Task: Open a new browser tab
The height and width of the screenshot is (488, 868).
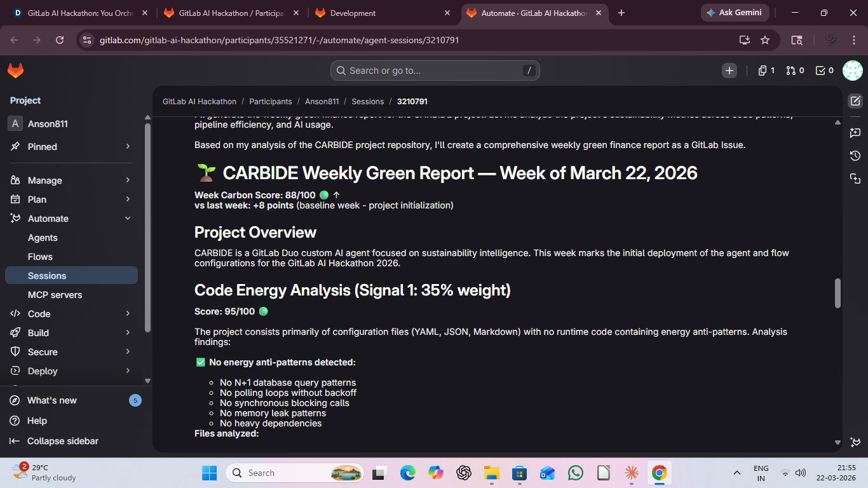Action: [621, 13]
